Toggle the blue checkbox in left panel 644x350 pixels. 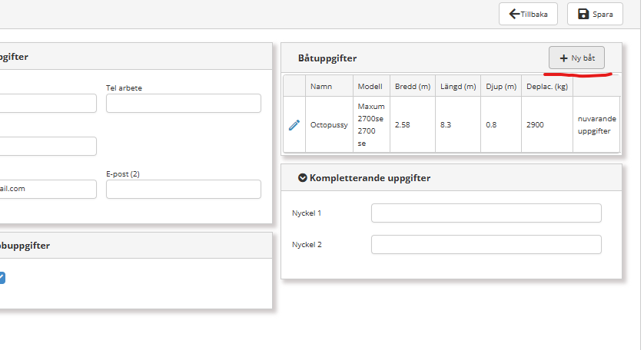pyautogui.click(x=2, y=278)
